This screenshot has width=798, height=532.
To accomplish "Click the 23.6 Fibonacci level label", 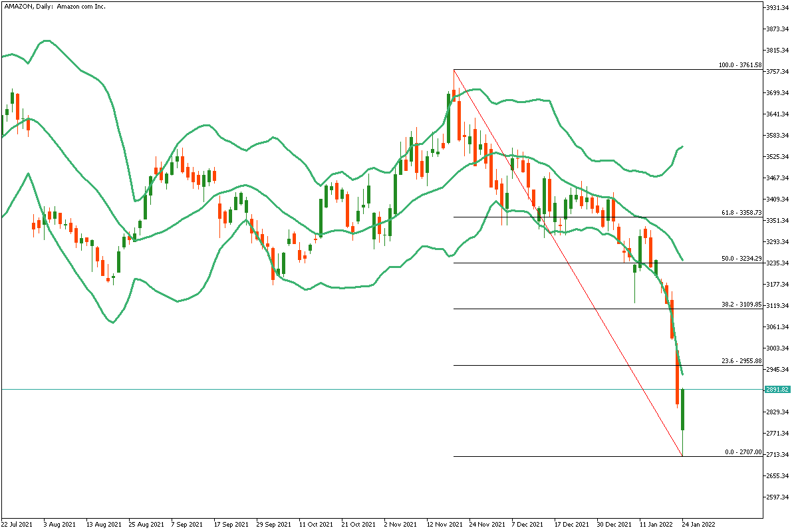I will coord(740,360).
